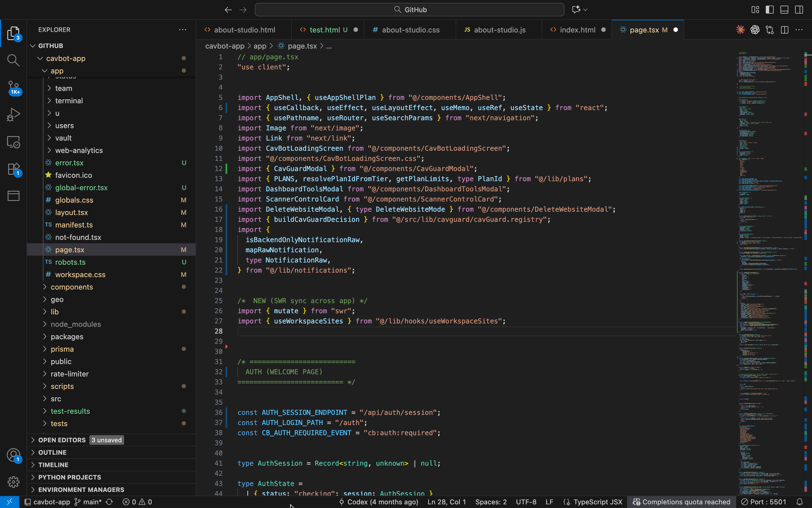Image resolution: width=812 pixels, height=508 pixels.
Task: Go back with the left arrow
Action: 228,10
